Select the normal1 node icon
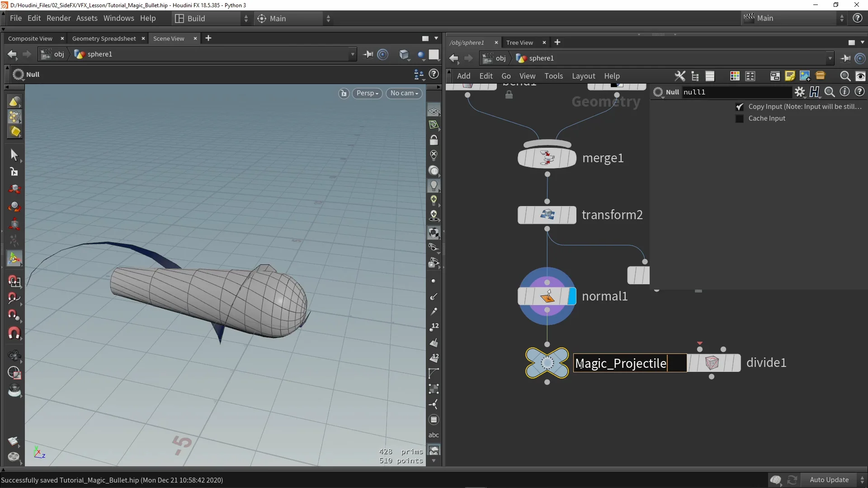Image resolution: width=868 pixels, height=488 pixels. coord(547,296)
